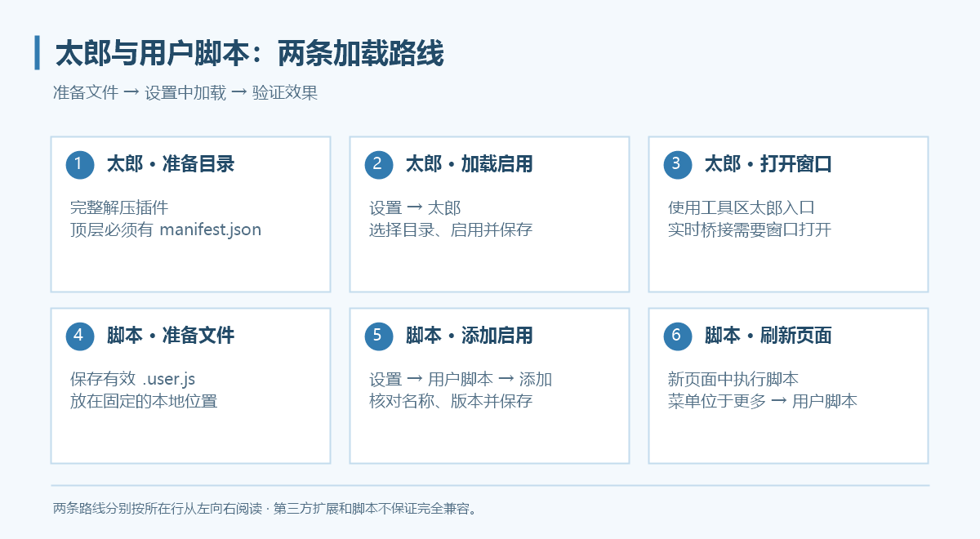
Task: Click the number 6 circle badge
Action: [x=678, y=336]
